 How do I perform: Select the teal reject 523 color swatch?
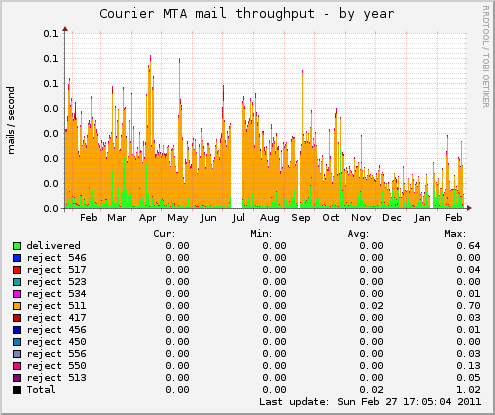(x=17, y=282)
